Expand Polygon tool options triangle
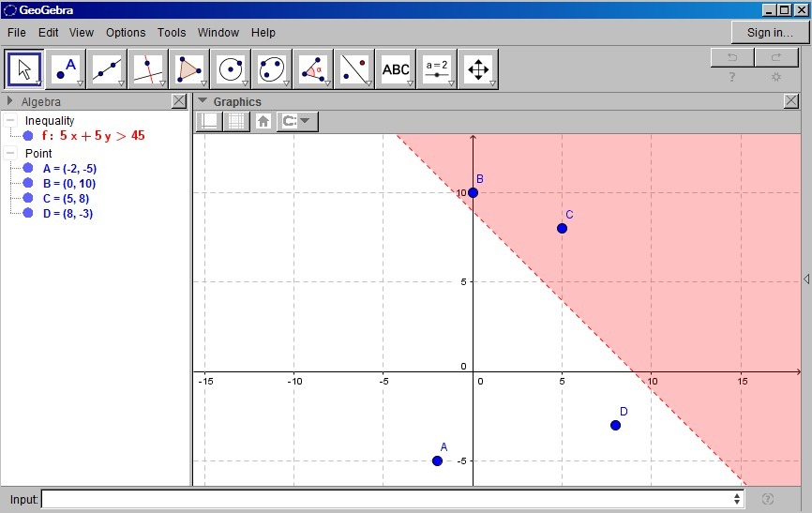This screenshot has width=812, height=513. coord(203,83)
